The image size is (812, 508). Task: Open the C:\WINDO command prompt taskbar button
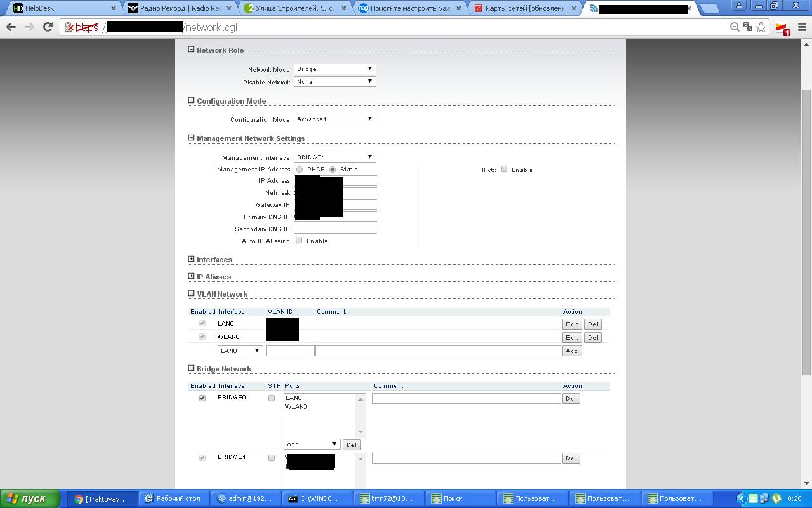[x=317, y=498]
